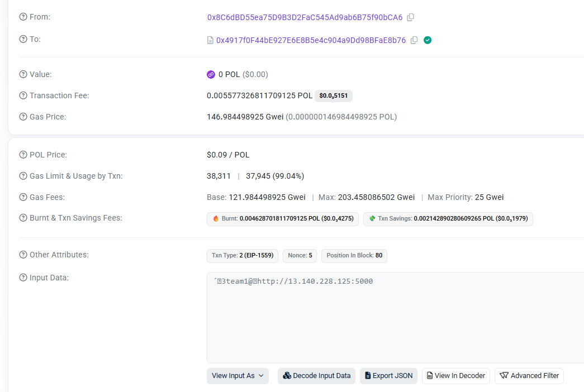Click the help icon beside Value

click(x=23, y=74)
